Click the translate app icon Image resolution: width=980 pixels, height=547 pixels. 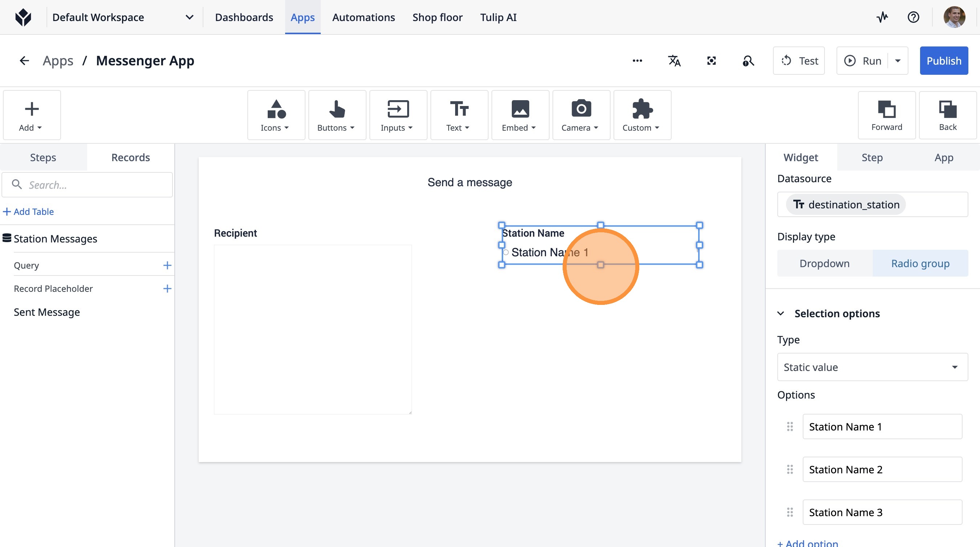click(674, 61)
